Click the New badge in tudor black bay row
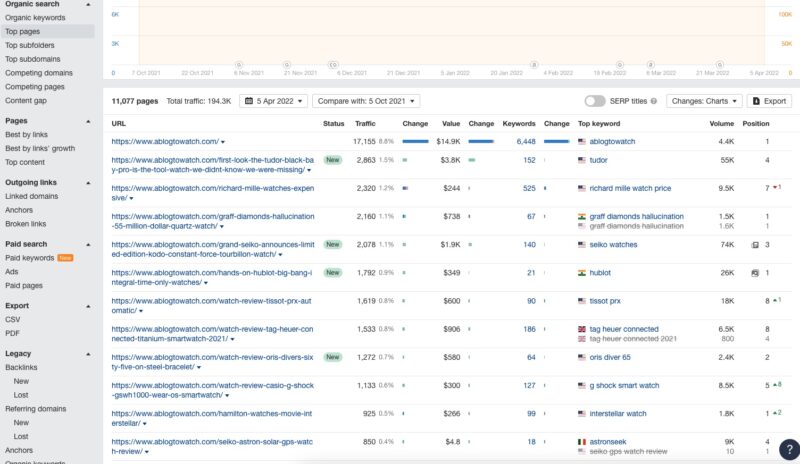The image size is (800, 464). coord(333,160)
